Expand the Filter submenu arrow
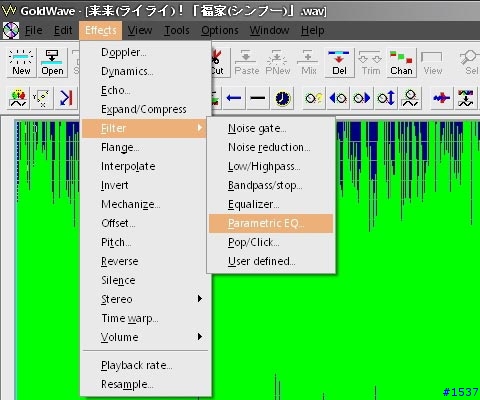The height and width of the screenshot is (400, 480). (x=200, y=128)
